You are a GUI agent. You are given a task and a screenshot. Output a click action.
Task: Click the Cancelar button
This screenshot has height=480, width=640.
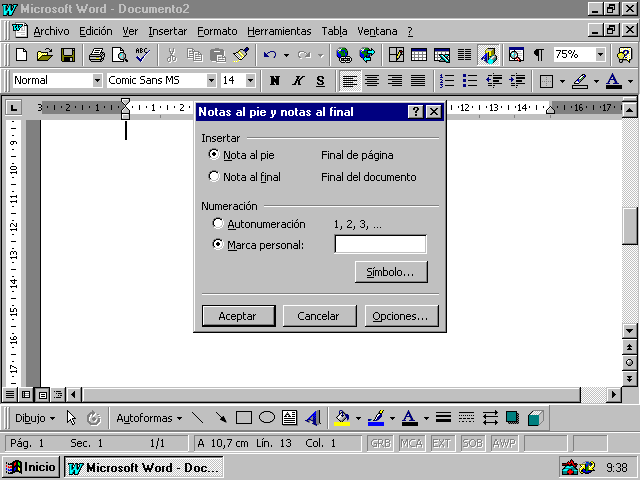coord(320,316)
